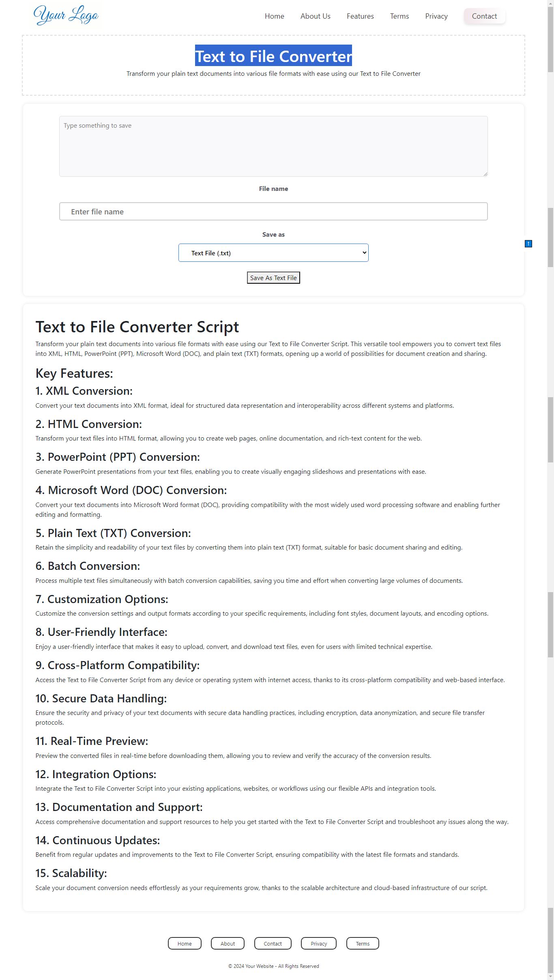This screenshot has height=980, width=554.
Task: Go to About Us in navigation
Action: click(315, 16)
